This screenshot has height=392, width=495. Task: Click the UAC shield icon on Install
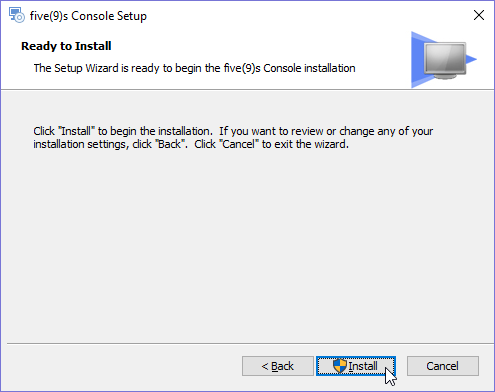click(x=340, y=366)
